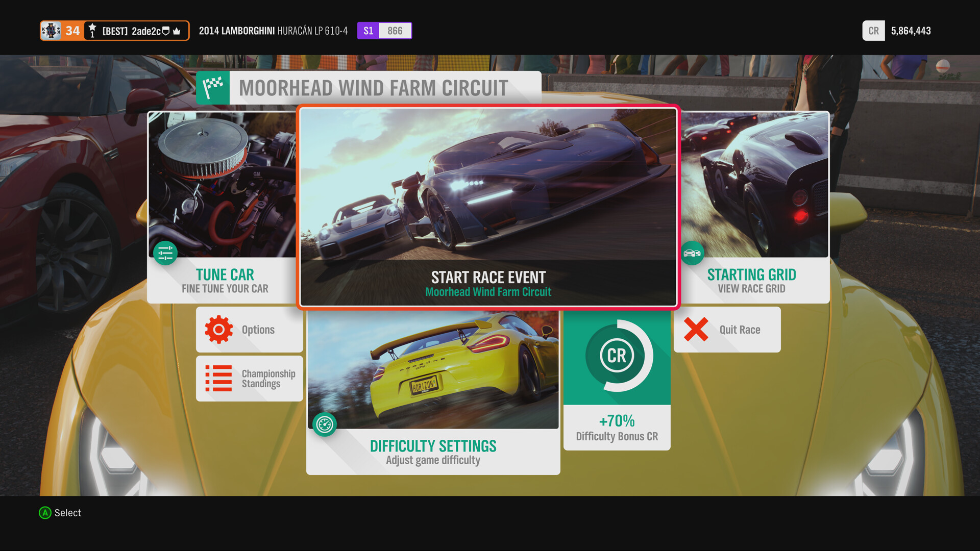Click the CR credits circle icon
980x551 pixels.
coord(617,356)
